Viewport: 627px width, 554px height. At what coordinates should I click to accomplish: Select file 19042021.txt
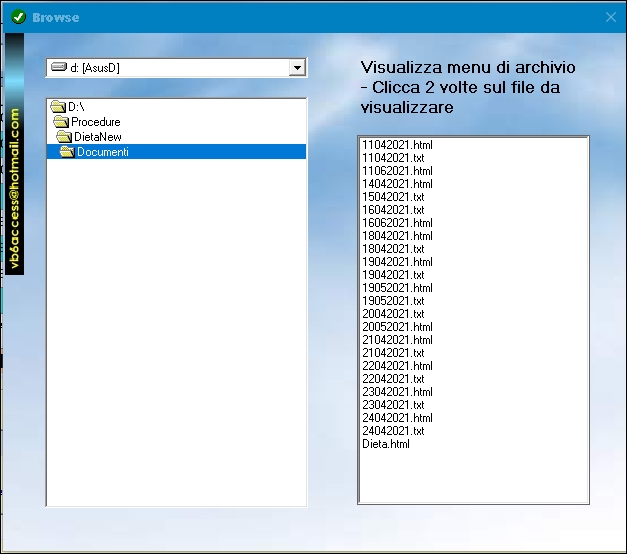[393, 275]
